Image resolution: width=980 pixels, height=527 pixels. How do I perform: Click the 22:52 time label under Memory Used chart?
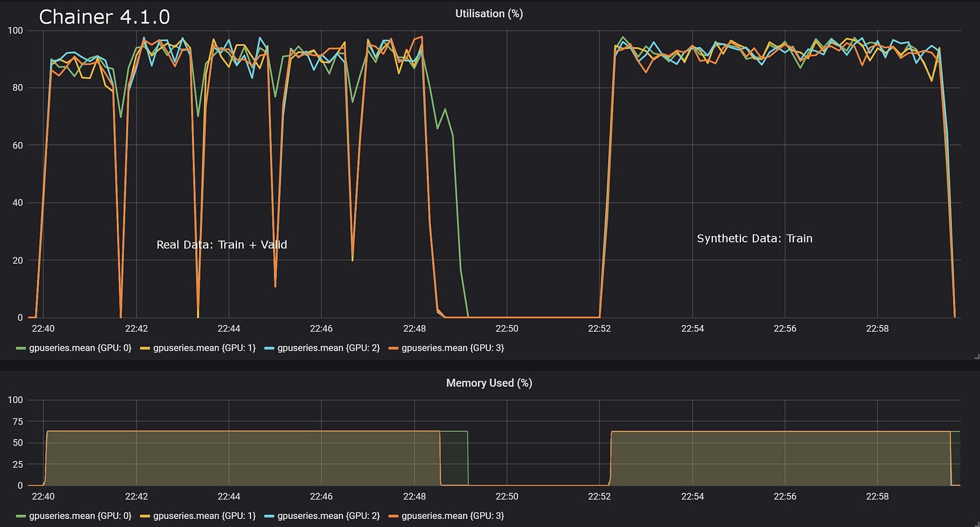599,496
